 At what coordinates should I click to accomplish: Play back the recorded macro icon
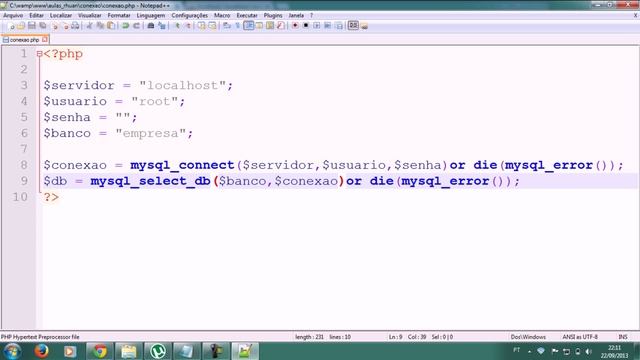tap(317, 26)
